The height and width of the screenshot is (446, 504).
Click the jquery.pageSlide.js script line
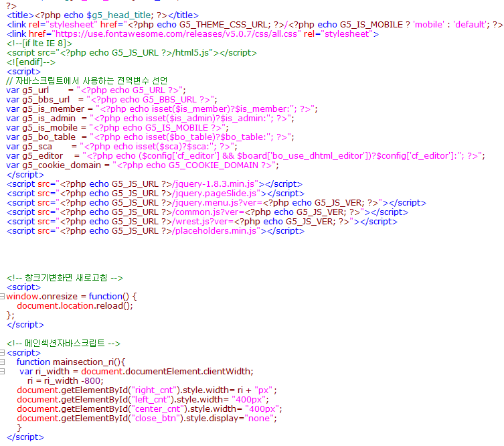(x=155, y=194)
